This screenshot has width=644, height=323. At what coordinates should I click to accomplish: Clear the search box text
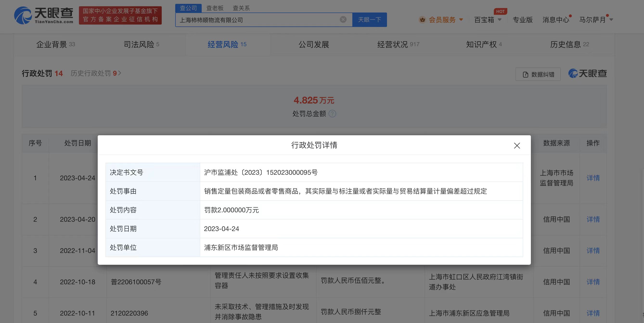[x=343, y=19]
